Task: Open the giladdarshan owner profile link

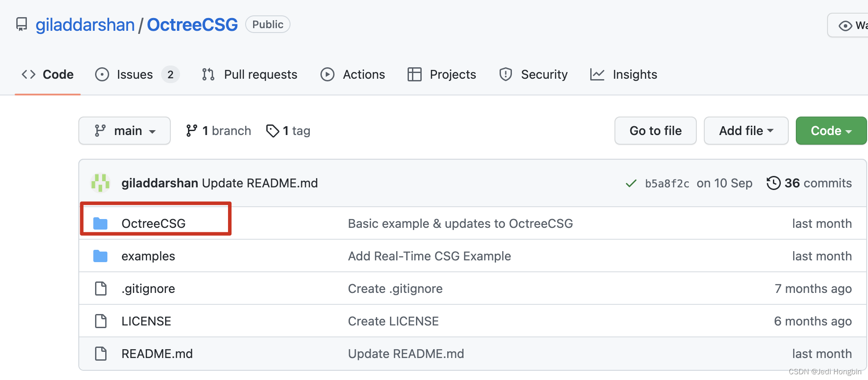Action: click(85, 25)
